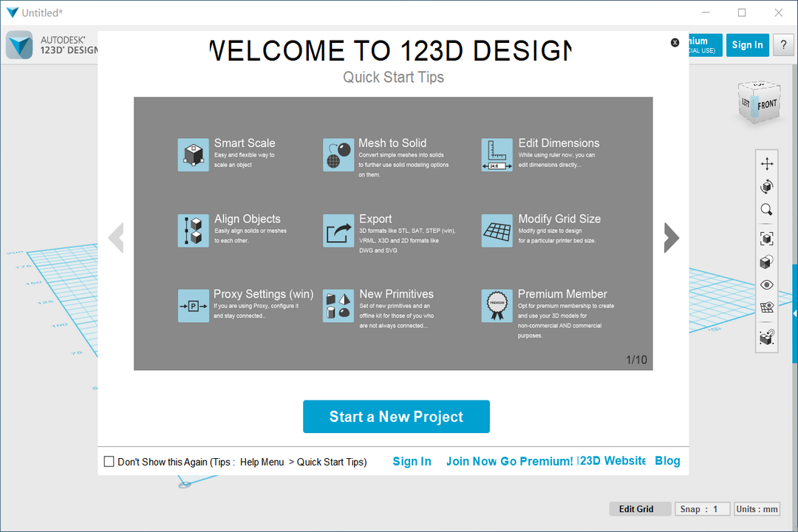This screenshot has height=532, width=798.
Task: Click the Premium Member badge icon
Action: click(x=497, y=305)
